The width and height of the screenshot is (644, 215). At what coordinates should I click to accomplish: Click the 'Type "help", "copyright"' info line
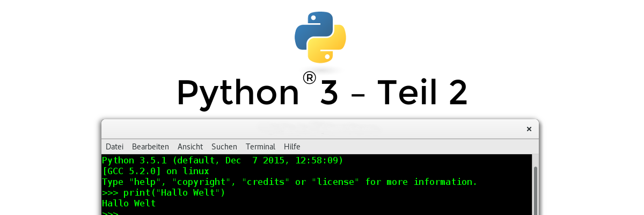pyautogui.click(x=289, y=182)
